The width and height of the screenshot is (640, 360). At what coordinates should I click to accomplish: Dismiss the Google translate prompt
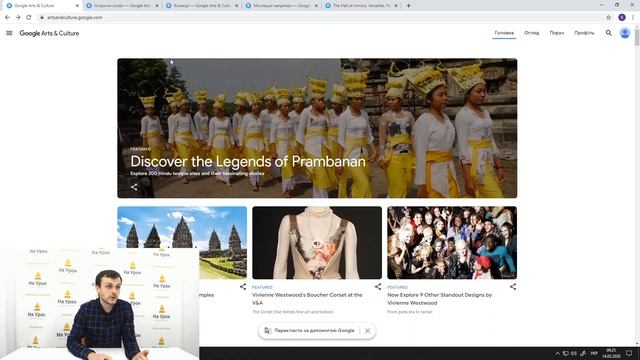click(367, 331)
